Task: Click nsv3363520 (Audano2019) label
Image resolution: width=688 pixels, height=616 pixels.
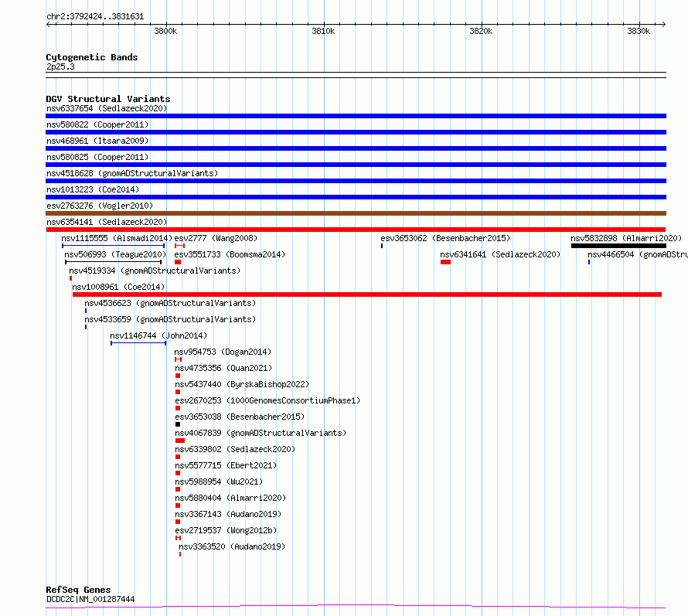Action: (232, 546)
